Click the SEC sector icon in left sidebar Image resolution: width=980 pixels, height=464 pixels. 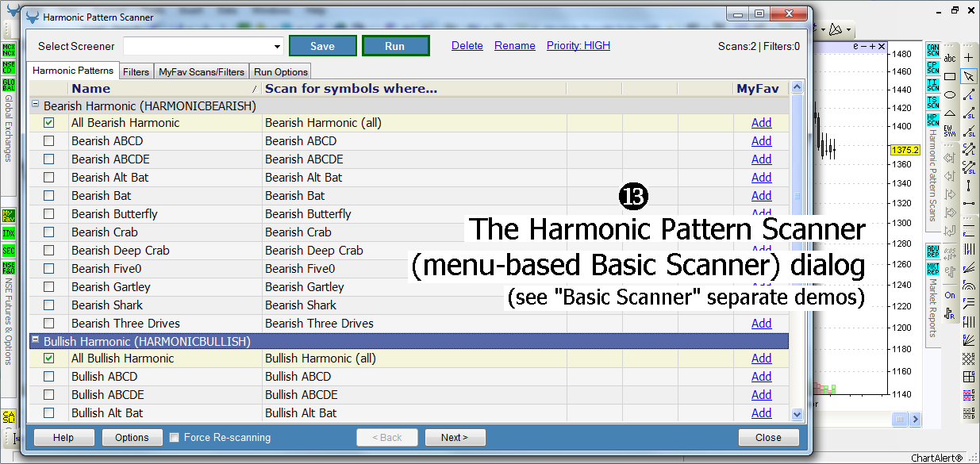tap(9, 251)
